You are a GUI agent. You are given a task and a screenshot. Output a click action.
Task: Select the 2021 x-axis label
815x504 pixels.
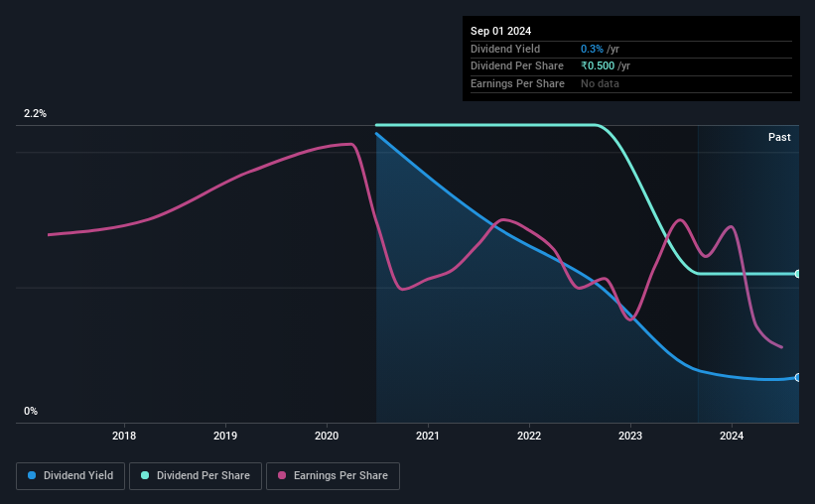[x=428, y=436]
